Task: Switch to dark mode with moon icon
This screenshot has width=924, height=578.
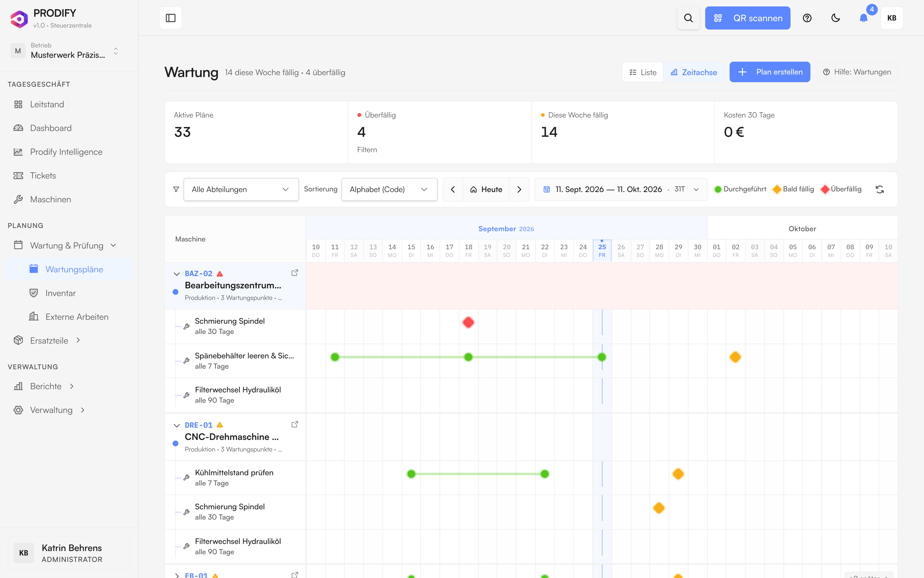Action: (x=835, y=18)
